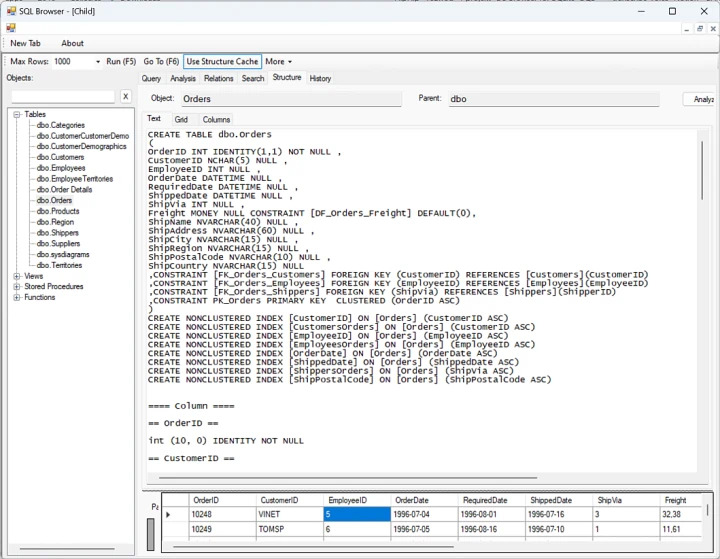Click the VINET customer cell
The height and width of the screenshot is (559, 720).
[x=290, y=514]
